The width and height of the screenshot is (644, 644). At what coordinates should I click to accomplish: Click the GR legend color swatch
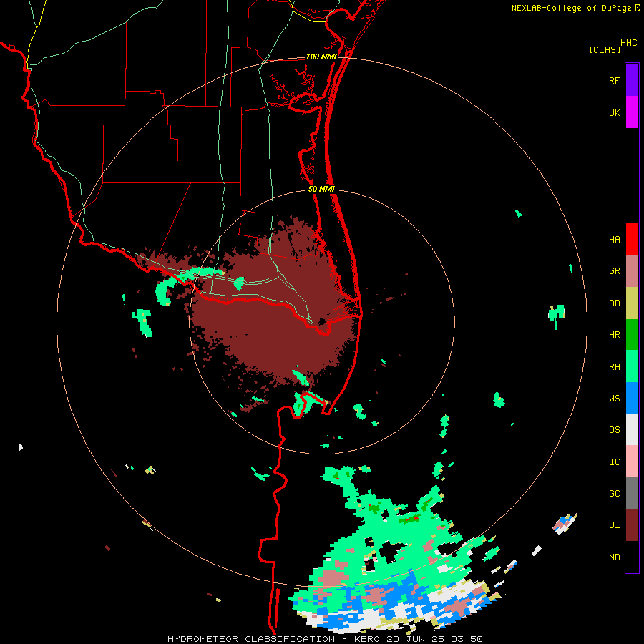coord(632,270)
